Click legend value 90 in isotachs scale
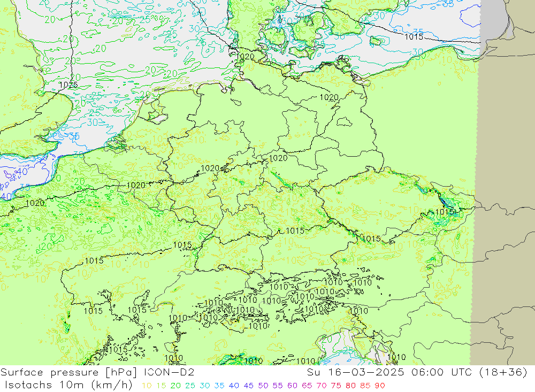535x392 pixels. click(x=380, y=386)
